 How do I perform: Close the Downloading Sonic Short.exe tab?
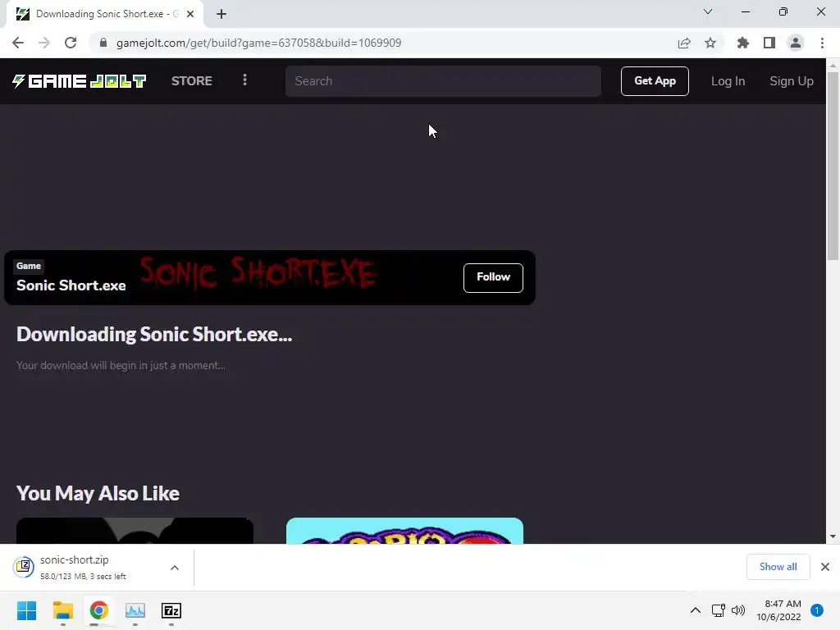(x=190, y=14)
